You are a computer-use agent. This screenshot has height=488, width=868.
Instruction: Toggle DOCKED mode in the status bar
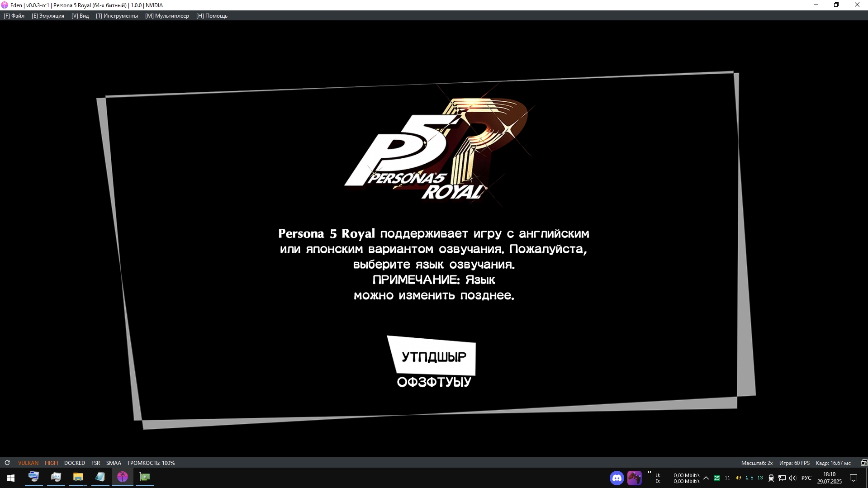coord(75,463)
